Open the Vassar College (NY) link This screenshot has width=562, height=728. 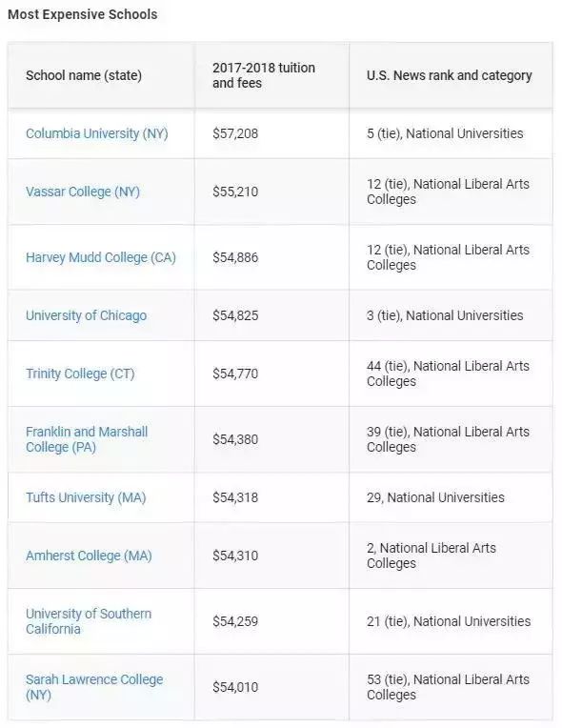pyautogui.click(x=83, y=192)
